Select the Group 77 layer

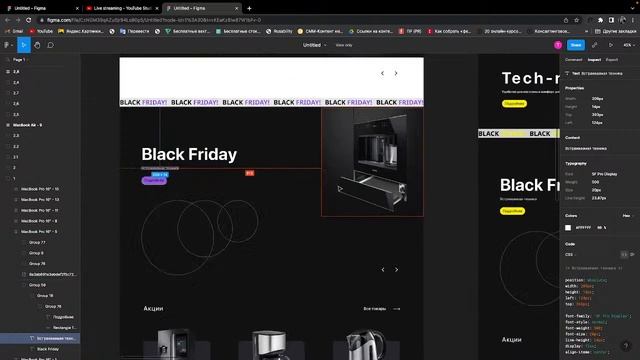coord(37,242)
